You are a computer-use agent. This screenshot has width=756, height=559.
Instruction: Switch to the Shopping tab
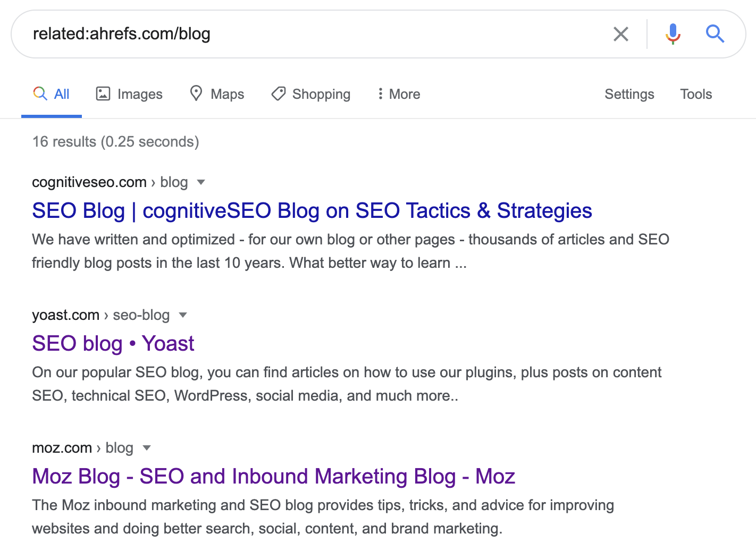click(321, 94)
